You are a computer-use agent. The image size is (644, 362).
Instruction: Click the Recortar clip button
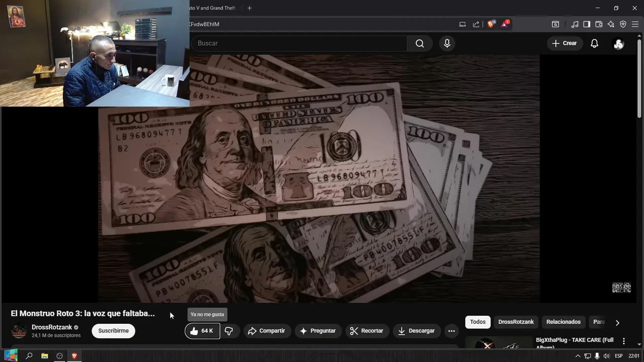tap(367, 331)
